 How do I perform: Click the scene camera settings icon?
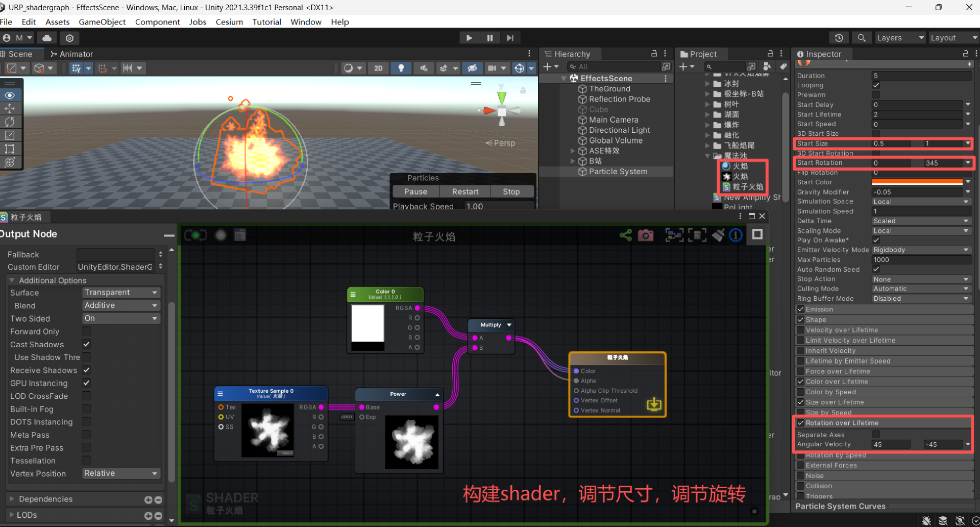pyautogui.click(x=492, y=68)
